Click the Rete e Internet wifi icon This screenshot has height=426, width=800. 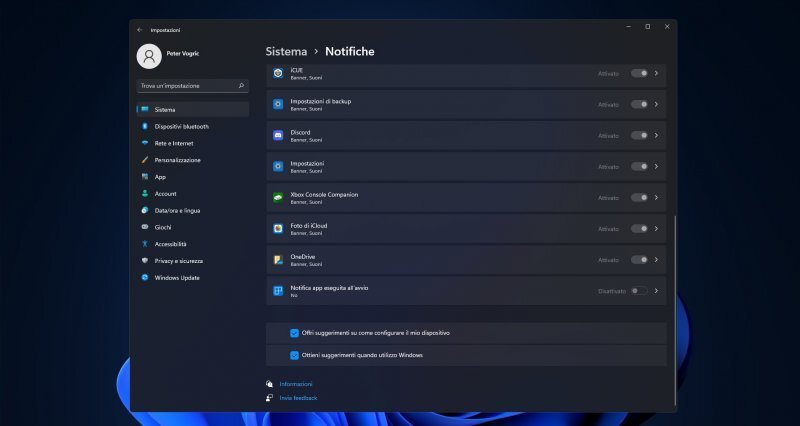[x=145, y=143]
